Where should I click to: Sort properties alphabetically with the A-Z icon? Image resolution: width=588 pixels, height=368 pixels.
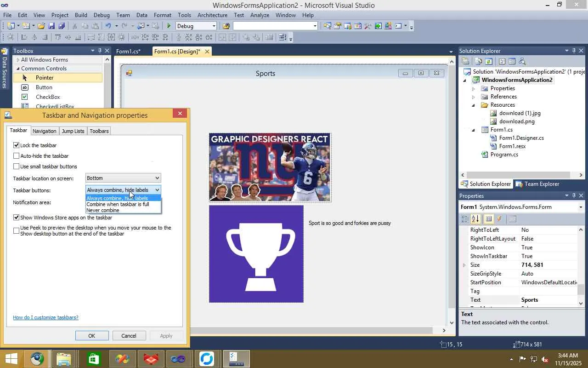tap(475, 219)
